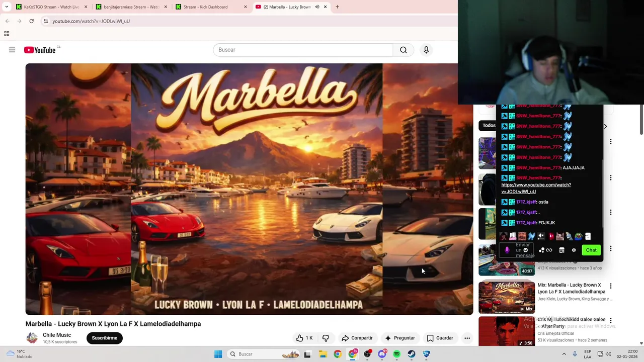Open options menu for the 40:07 video
This screenshot has width=644, height=362.
(x=610, y=249)
